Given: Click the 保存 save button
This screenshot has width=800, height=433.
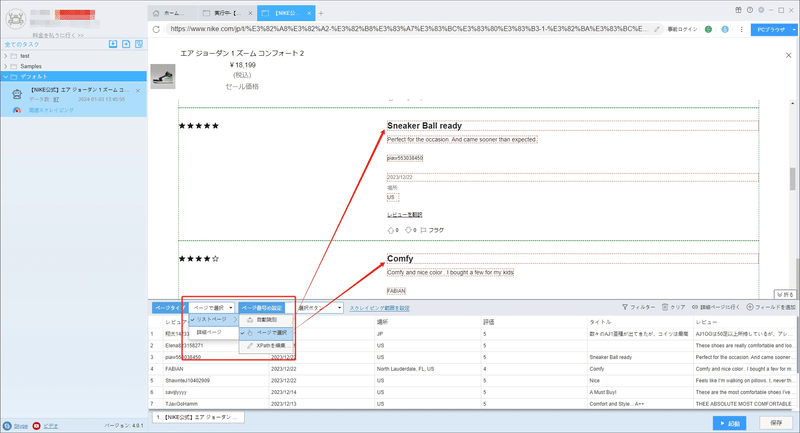Looking at the screenshot, I should 776,423.
